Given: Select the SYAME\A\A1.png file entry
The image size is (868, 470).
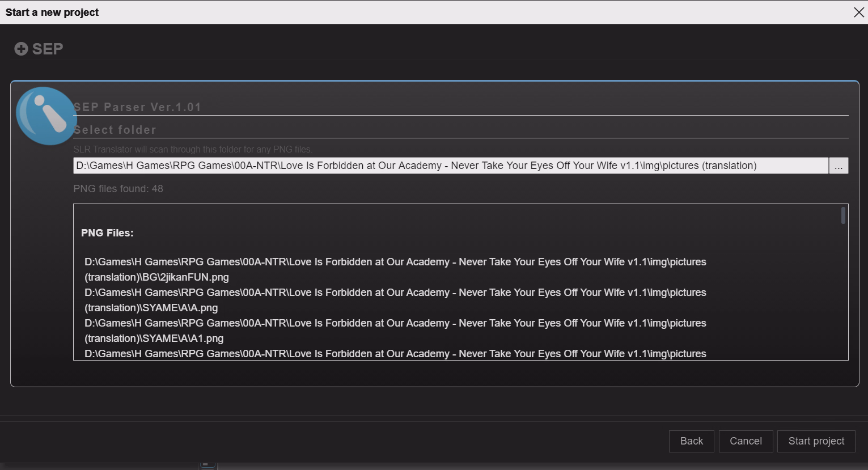Looking at the screenshot, I should tap(395, 331).
